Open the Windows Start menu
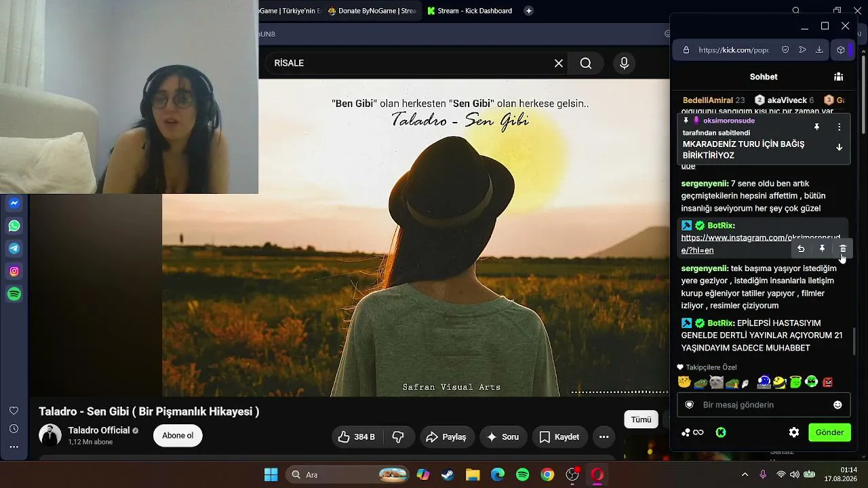 pos(271,474)
